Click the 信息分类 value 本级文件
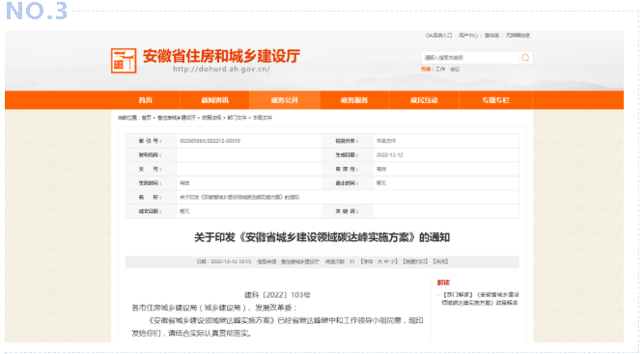The width and height of the screenshot is (644, 354). click(x=386, y=141)
